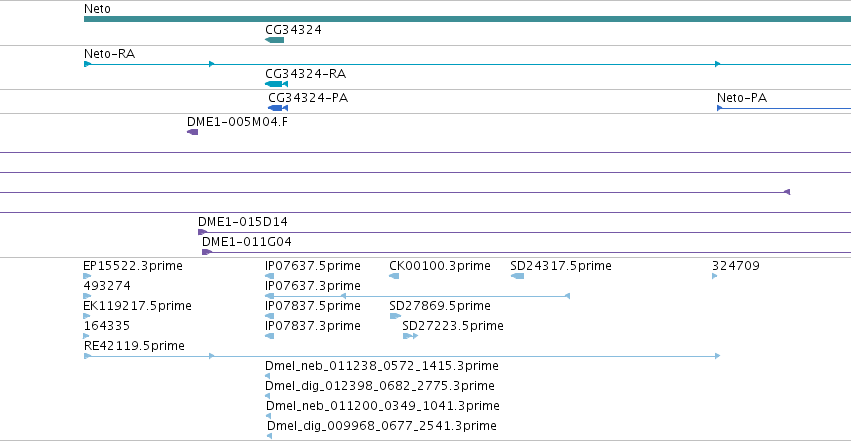Viewport: 851px width, 441px height.
Task: Click the Dmel_dig_009968_0677_2541.3prime label
Action: [x=382, y=426]
